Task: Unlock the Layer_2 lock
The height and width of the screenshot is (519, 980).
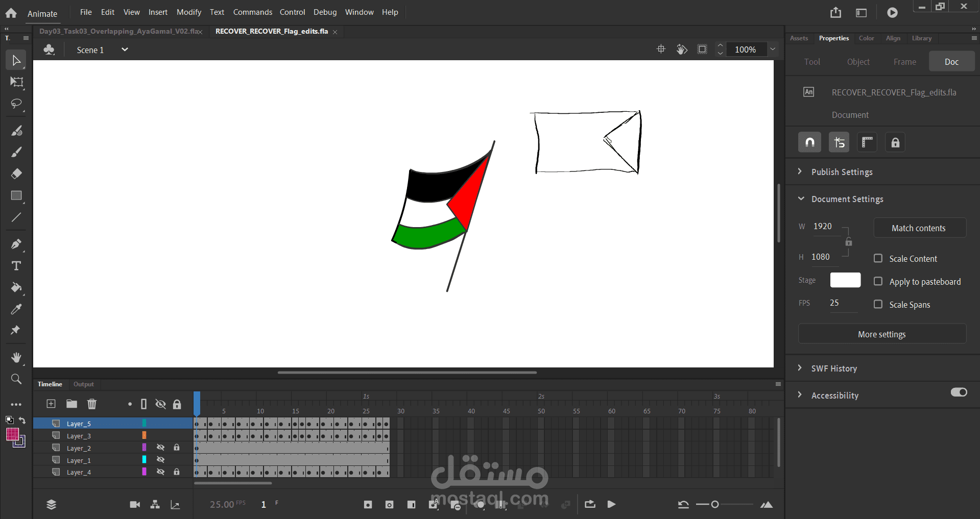Action: (177, 448)
